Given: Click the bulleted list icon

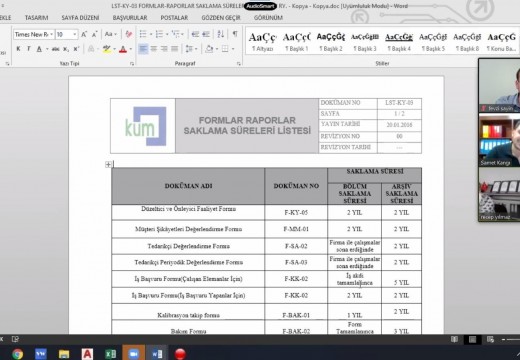Looking at the screenshot, I should click(x=143, y=34).
